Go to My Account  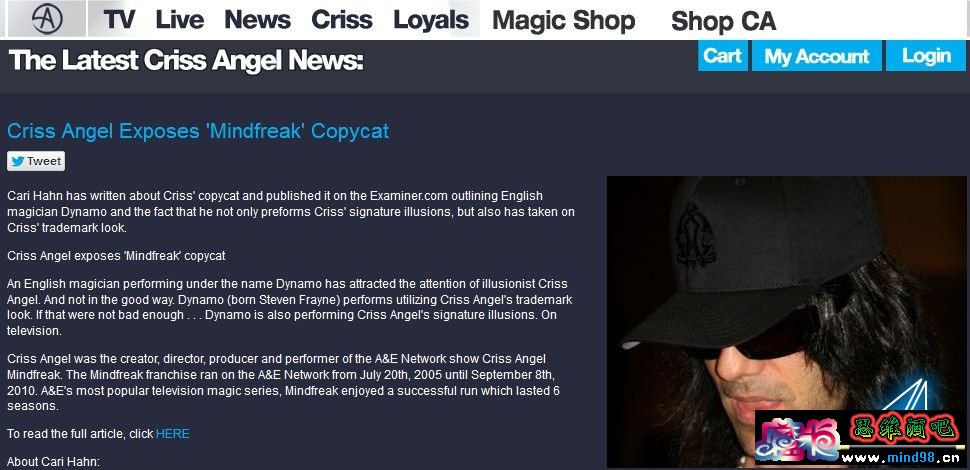coord(817,56)
